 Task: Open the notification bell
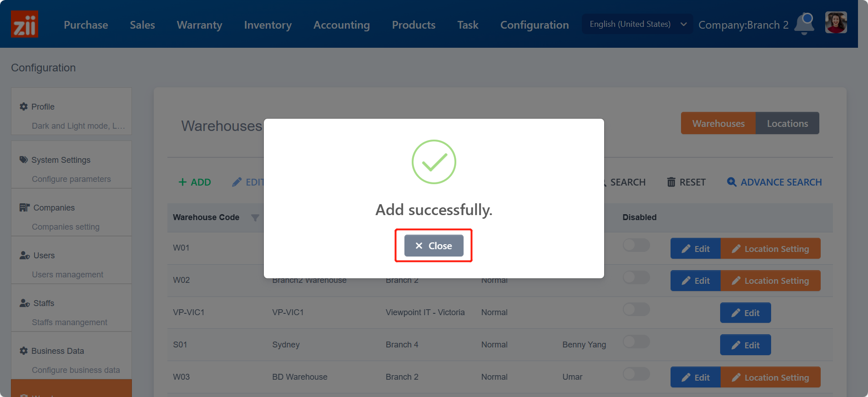[804, 24]
